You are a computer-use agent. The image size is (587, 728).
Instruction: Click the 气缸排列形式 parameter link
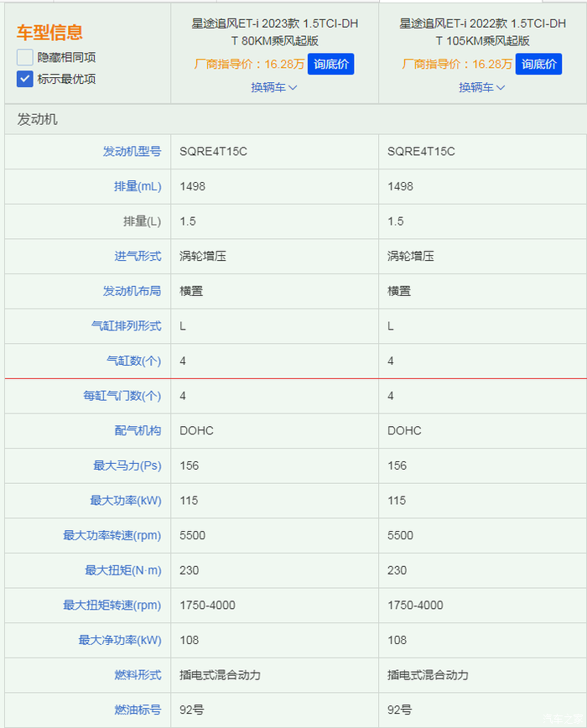127,326
